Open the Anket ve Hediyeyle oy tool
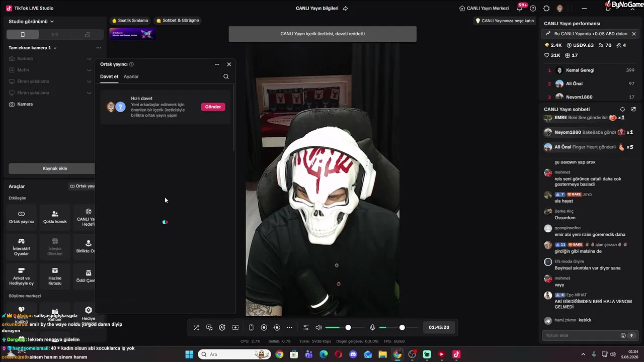Screen dimensions: 644x362 pos(21,277)
